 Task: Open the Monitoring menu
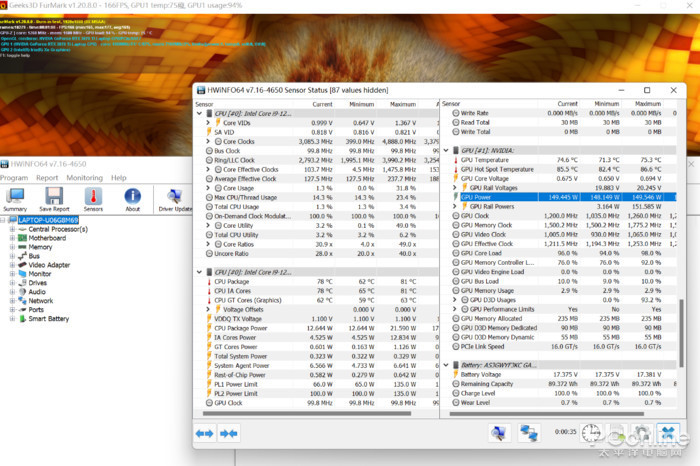coord(85,177)
